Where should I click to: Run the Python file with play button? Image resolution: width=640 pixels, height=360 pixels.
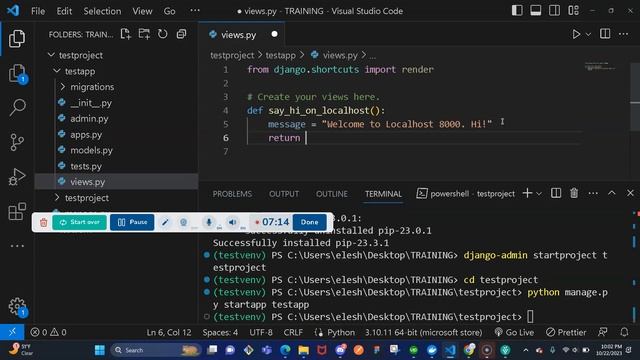[x=576, y=34]
